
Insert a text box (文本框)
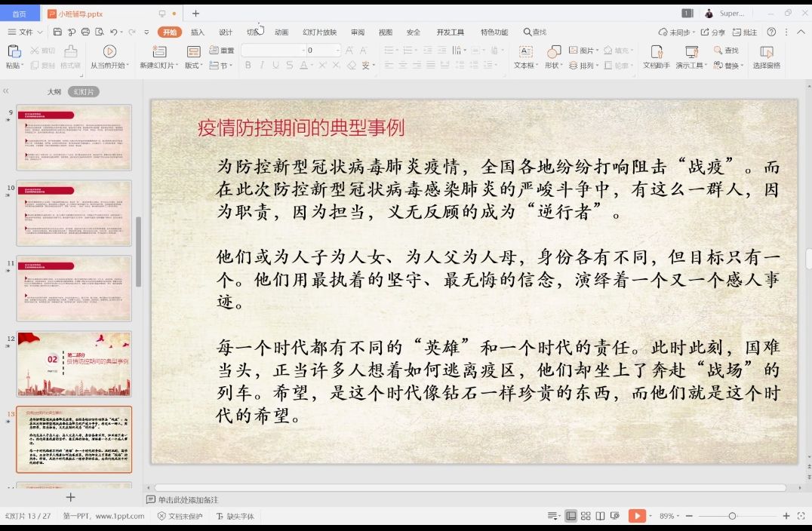pos(524,51)
